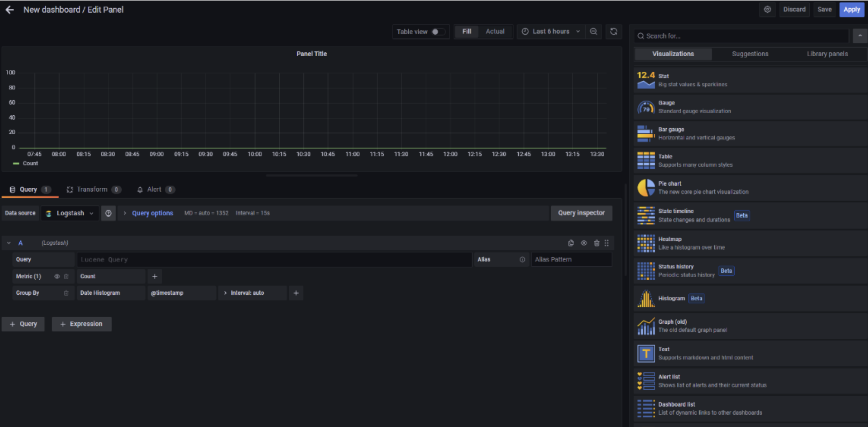
Task: Open the Count metric type dropdown
Action: [x=111, y=276]
